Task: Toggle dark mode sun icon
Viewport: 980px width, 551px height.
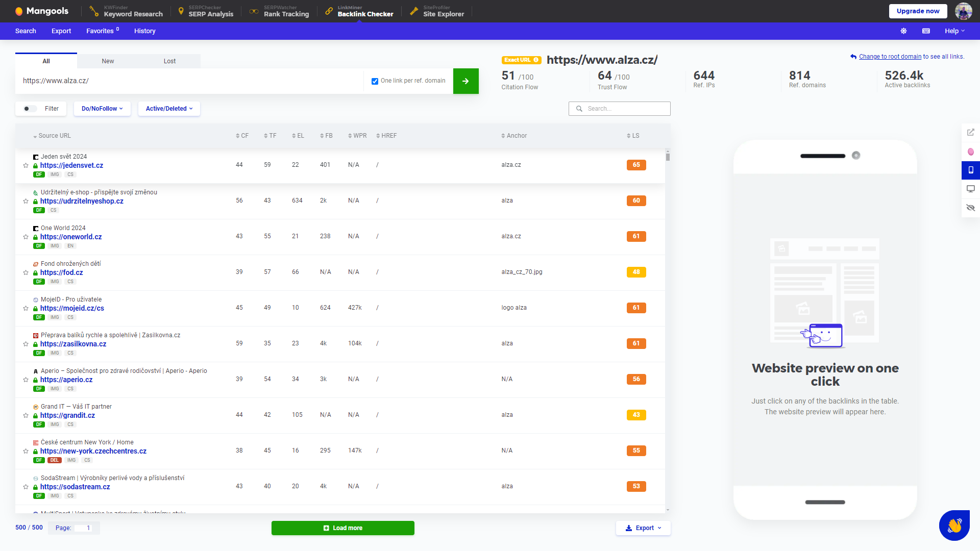Action: pos(903,31)
